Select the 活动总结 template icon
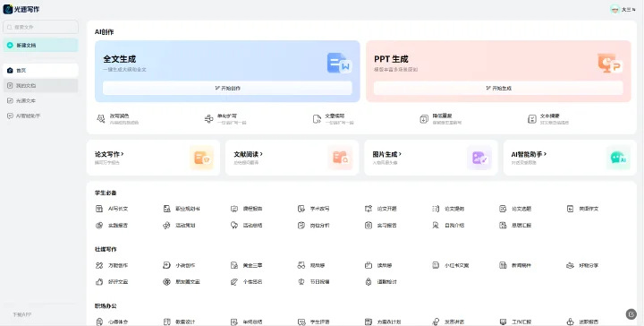This screenshot has height=326, width=644. pyautogui.click(x=234, y=226)
